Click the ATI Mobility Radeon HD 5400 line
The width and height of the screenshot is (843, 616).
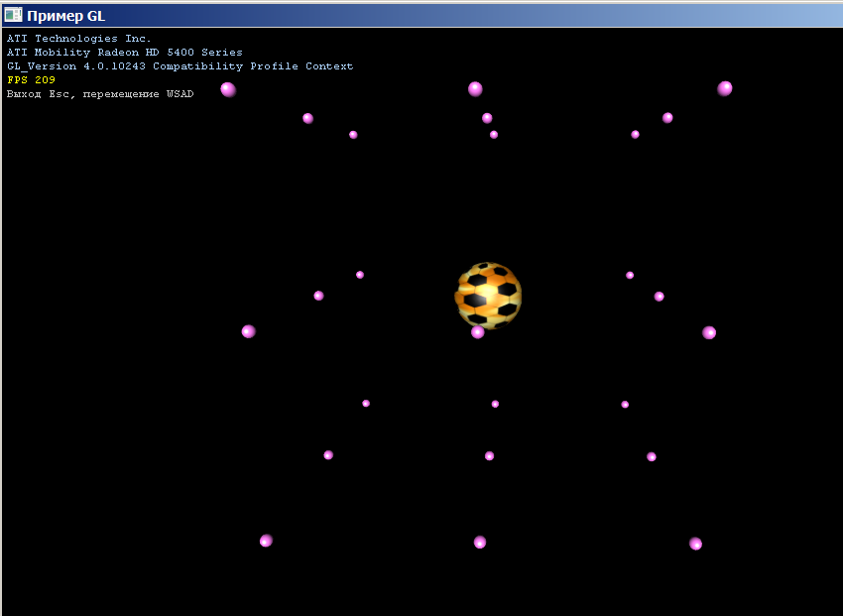125,53
